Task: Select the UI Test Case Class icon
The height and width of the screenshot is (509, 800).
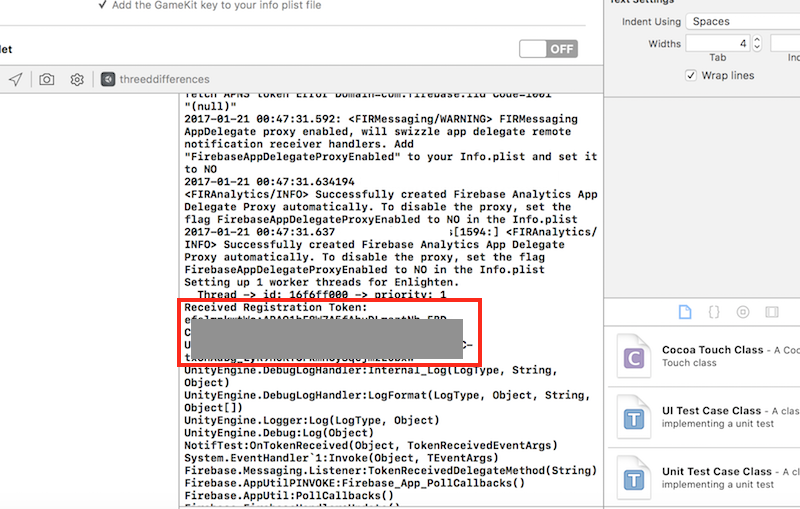Action: pyautogui.click(x=634, y=417)
